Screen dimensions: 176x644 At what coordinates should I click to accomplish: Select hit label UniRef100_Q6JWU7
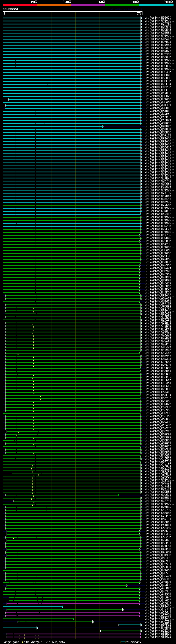[x=158, y=129]
